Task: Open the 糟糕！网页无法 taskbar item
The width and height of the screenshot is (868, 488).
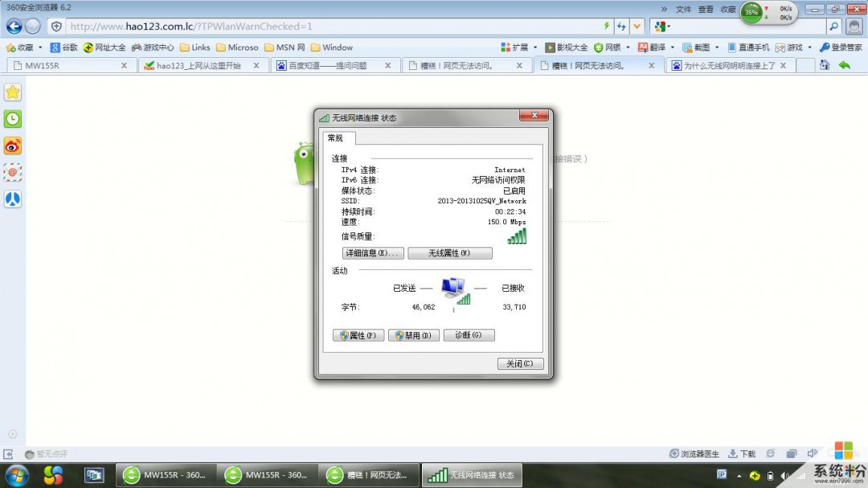Action: (x=370, y=475)
